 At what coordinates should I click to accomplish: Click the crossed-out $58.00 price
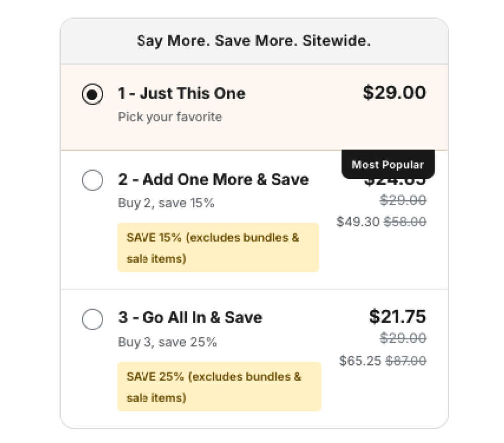tap(405, 221)
